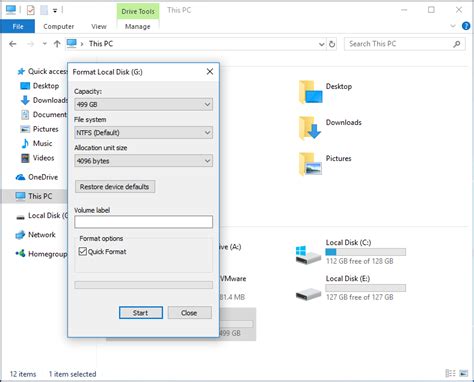
Task: Select the Drive Tools contextual tab
Action: pyautogui.click(x=138, y=11)
